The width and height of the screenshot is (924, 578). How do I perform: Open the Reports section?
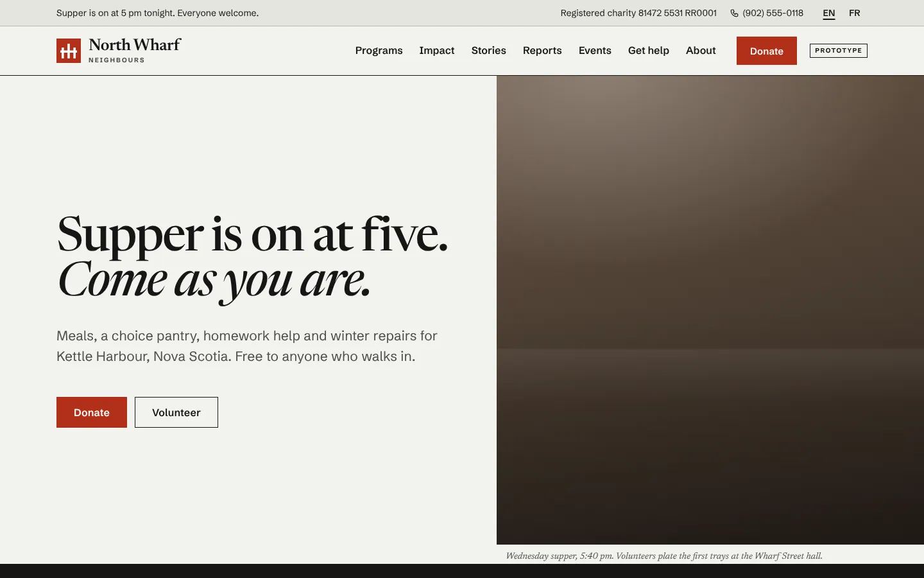click(x=542, y=51)
